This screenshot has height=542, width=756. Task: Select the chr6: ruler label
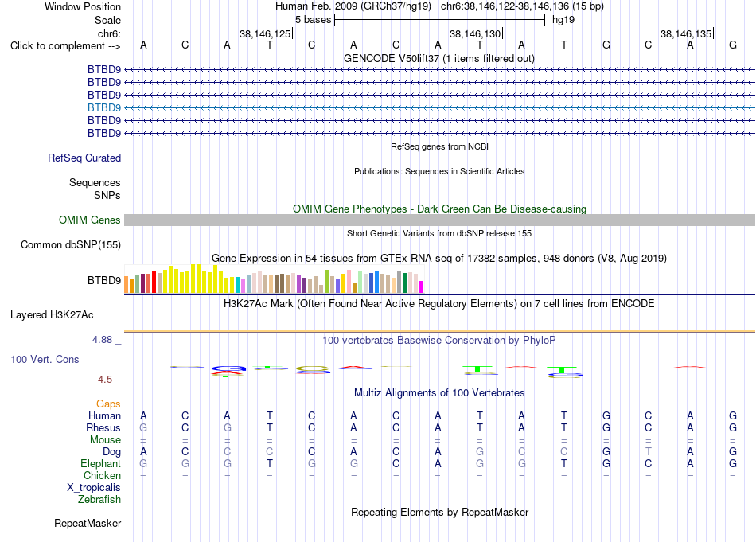coord(109,33)
